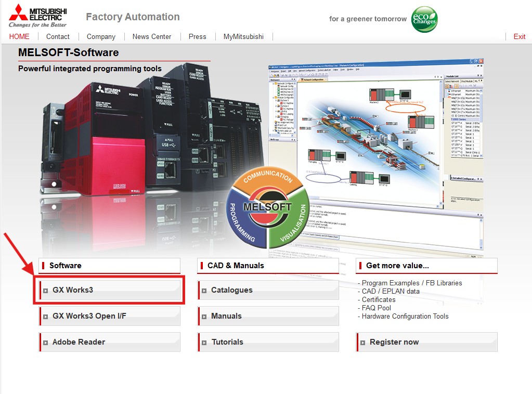Click the arrow icon beside Register now
This screenshot has height=394, width=532.
point(362,343)
